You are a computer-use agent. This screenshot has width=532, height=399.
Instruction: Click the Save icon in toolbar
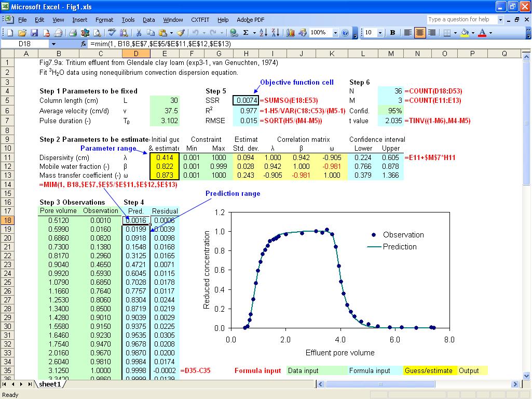pos(34,33)
